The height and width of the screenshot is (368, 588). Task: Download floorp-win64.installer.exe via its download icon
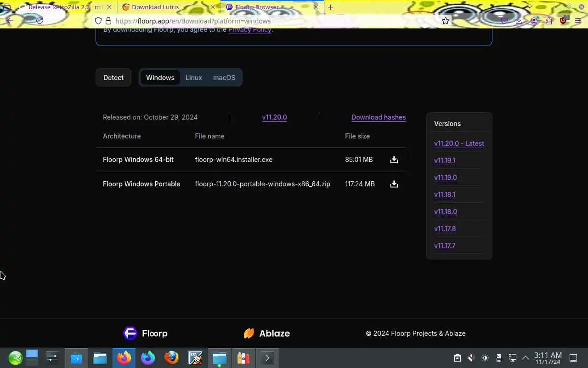(394, 160)
